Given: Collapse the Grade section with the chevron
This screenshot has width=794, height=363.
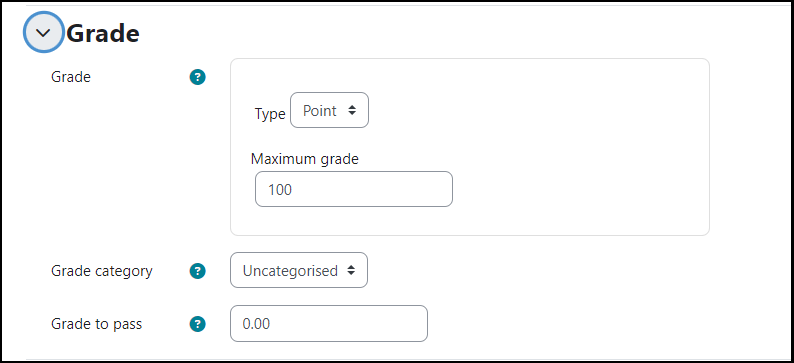Looking at the screenshot, I should 44,33.
